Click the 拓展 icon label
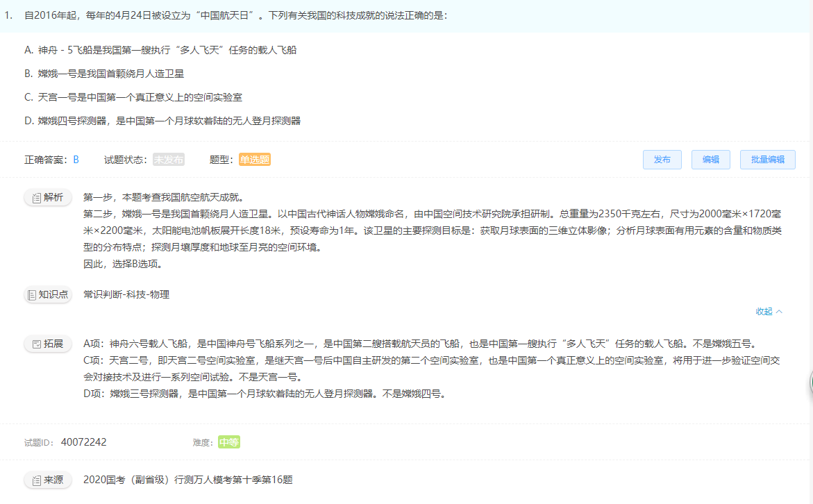 (x=48, y=344)
